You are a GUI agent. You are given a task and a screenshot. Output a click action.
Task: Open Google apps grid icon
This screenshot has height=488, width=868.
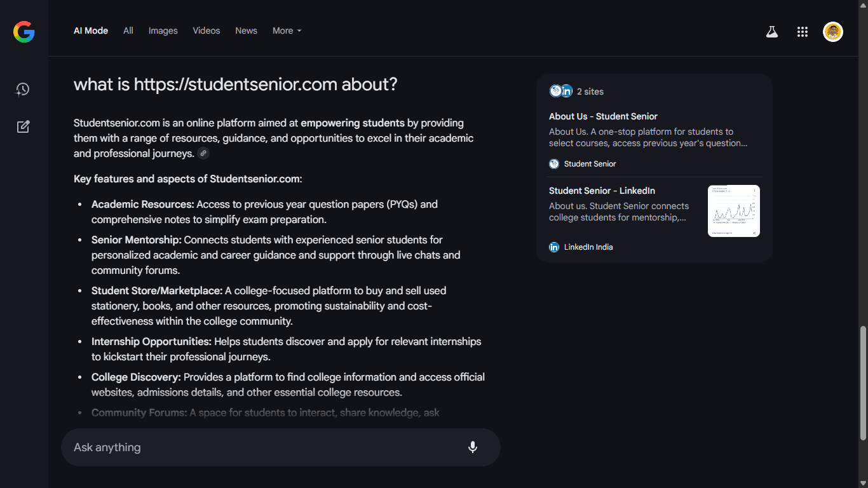(x=803, y=32)
